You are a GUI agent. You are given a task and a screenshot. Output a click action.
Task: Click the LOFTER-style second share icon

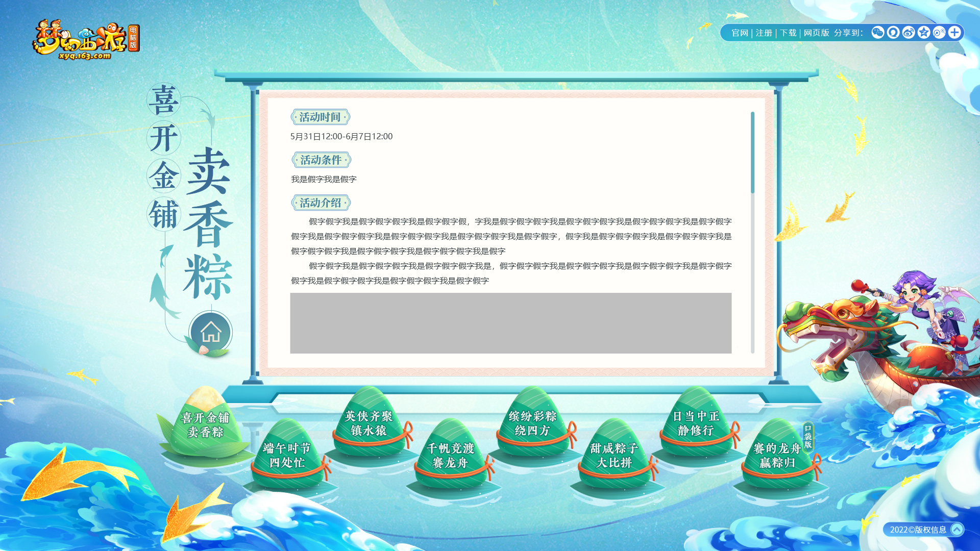(893, 33)
